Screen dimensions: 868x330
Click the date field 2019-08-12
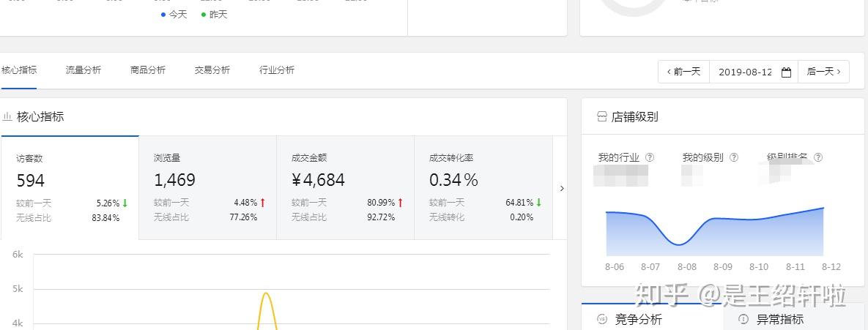(745, 72)
